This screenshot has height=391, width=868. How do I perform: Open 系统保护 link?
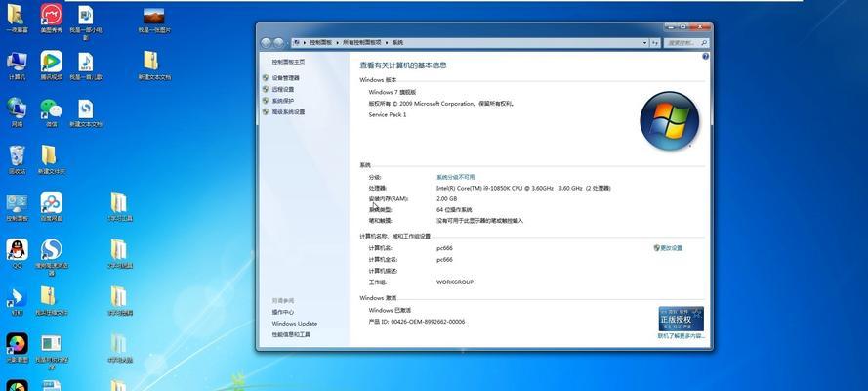tap(283, 101)
